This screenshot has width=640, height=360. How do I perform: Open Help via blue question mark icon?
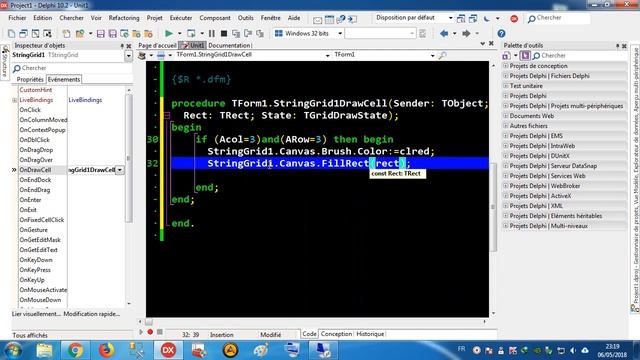click(501, 33)
